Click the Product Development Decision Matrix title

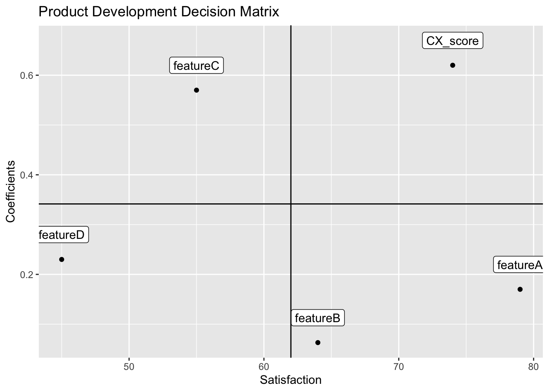click(158, 12)
